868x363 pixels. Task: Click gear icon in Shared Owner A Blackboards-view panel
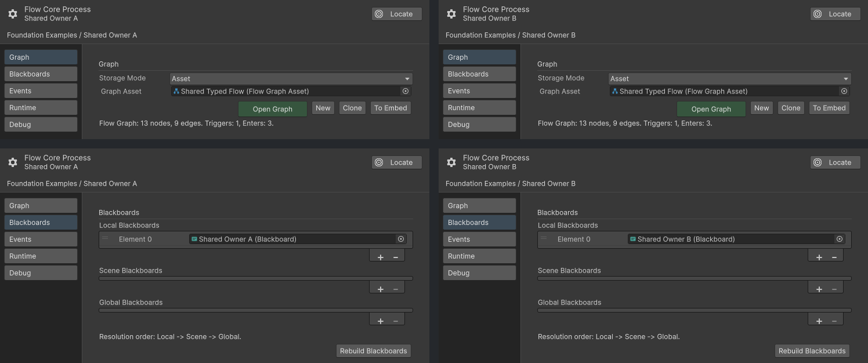(13, 162)
